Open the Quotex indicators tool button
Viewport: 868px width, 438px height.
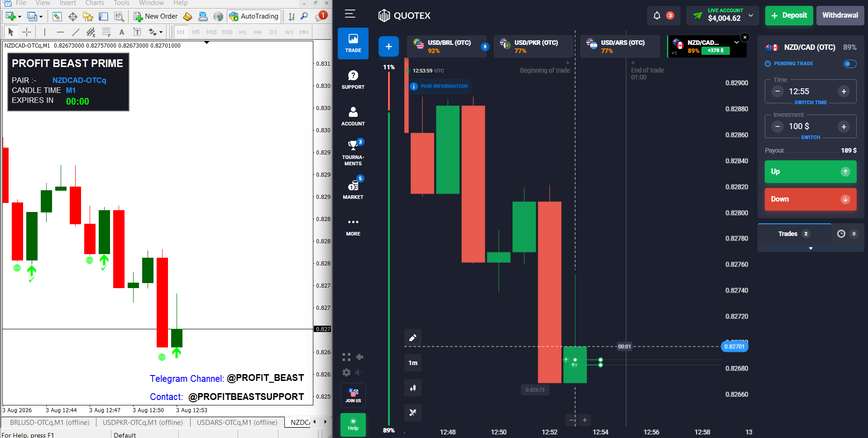point(413,413)
